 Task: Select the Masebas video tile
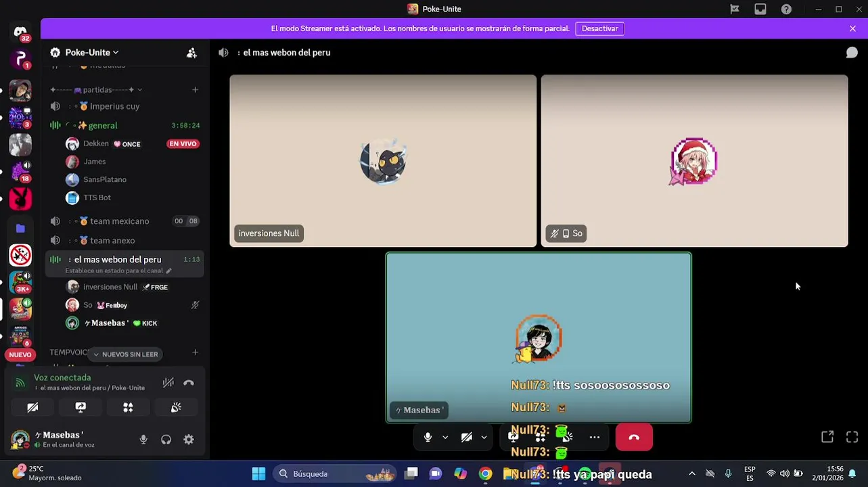pyautogui.click(x=539, y=338)
